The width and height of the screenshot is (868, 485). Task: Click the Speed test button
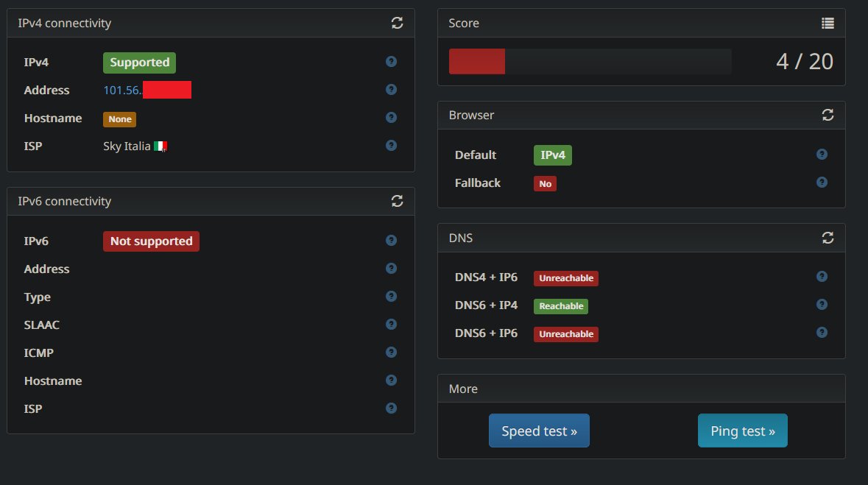[539, 431]
